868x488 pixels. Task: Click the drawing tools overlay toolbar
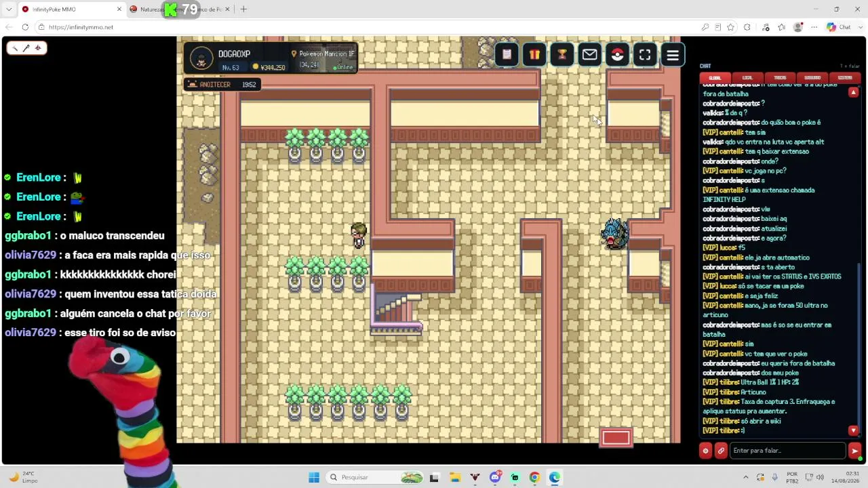(x=26, y=48)
